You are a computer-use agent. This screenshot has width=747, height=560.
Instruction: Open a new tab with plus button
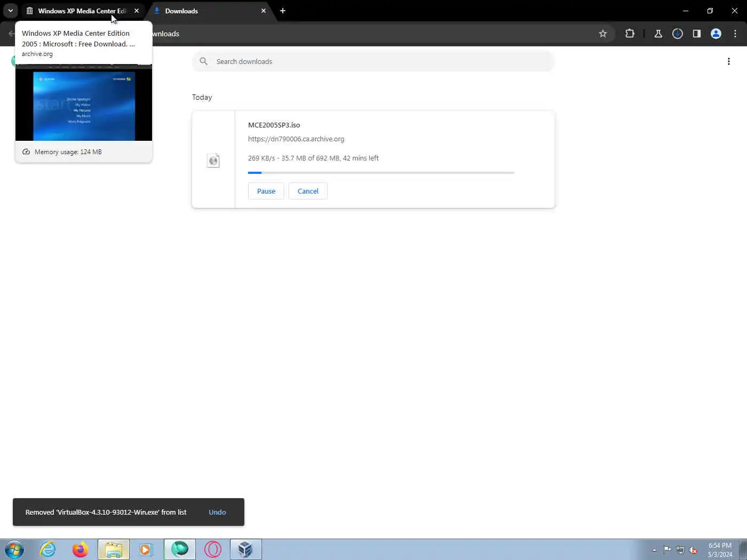283,11
